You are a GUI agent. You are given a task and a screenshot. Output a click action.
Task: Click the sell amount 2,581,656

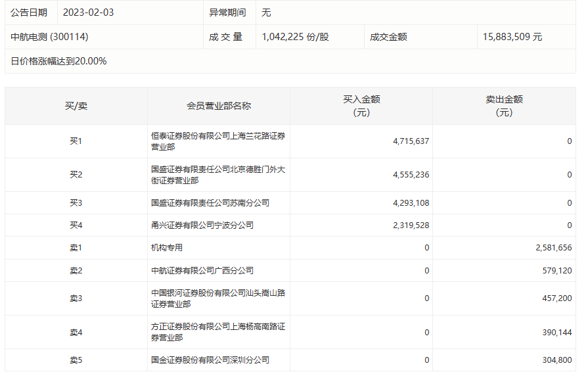[553, 248]
